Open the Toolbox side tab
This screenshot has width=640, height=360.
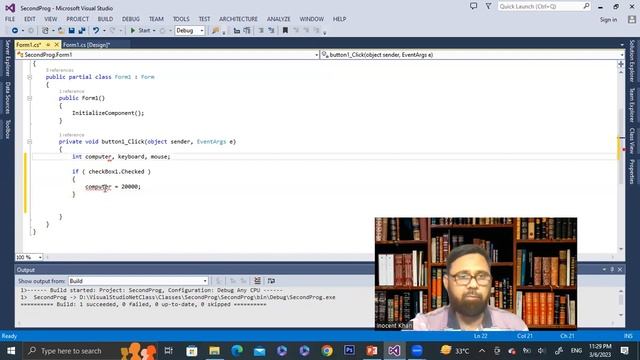click(7, 129)
